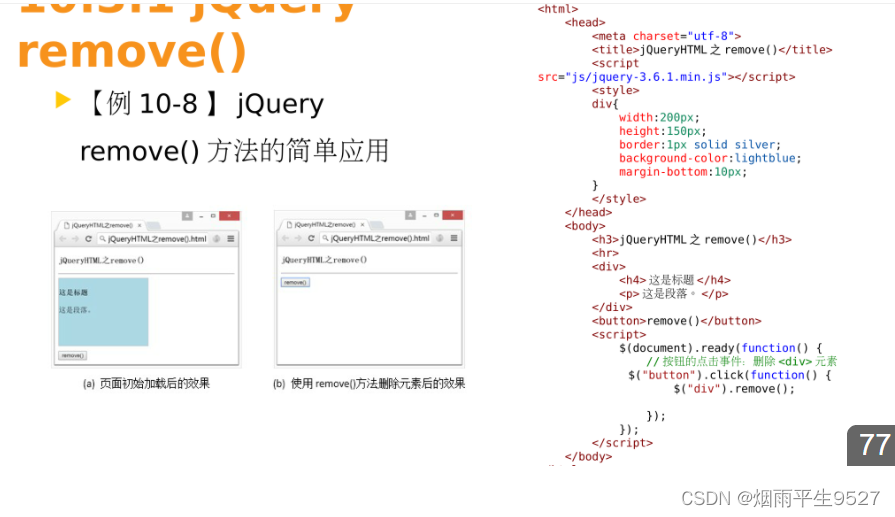
Task: Click caption '(b) 使用 remove()方法删除元素后的效果'
Action: [x=369, y=383]
